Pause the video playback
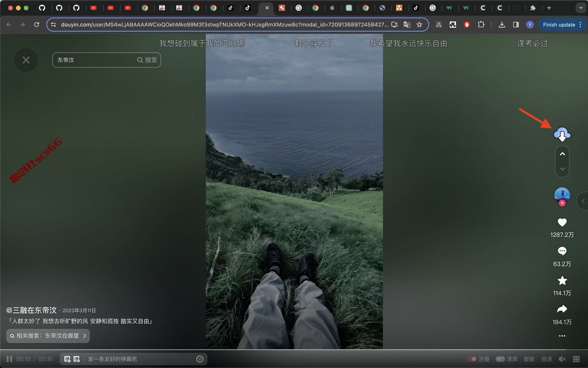 9,359
